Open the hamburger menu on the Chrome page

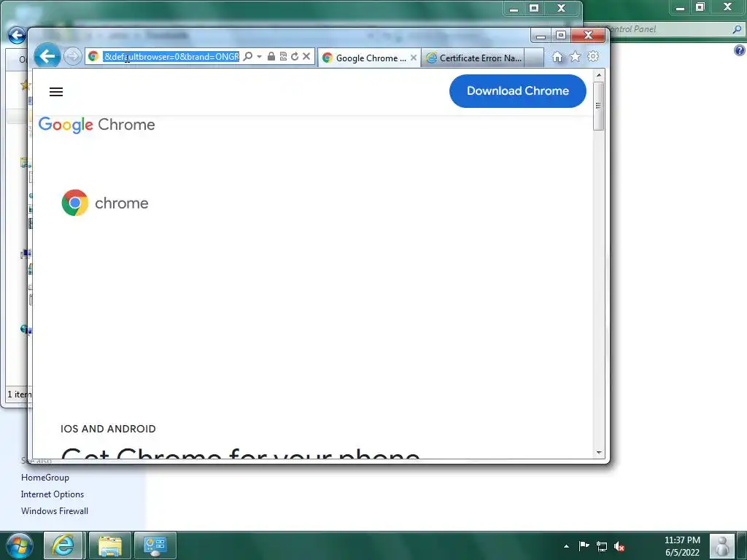(56, 92)
